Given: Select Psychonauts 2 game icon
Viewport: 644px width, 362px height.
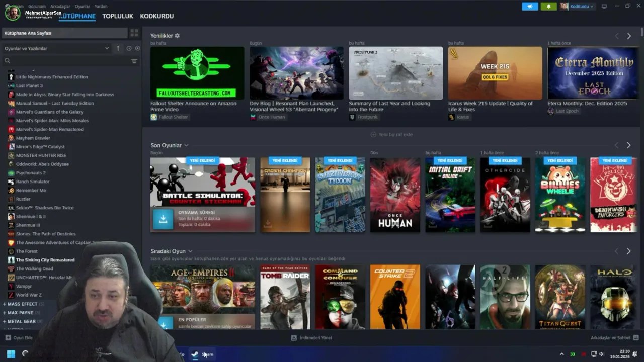Looking at the screenshot, I should (x=11, y=173).
